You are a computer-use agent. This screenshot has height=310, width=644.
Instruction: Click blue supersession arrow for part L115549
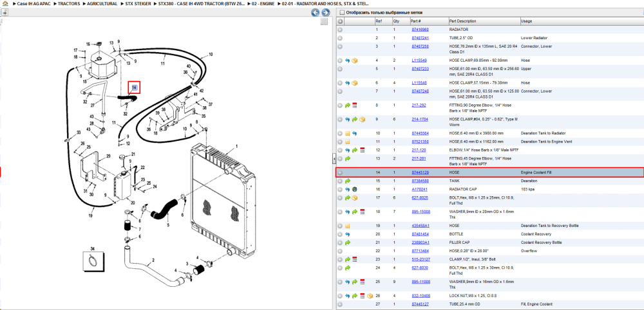[348, 60]
